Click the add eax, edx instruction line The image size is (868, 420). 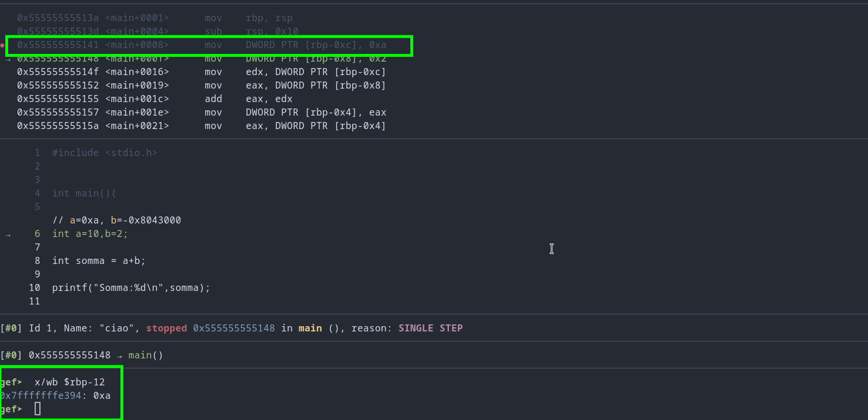coord(155,99)
